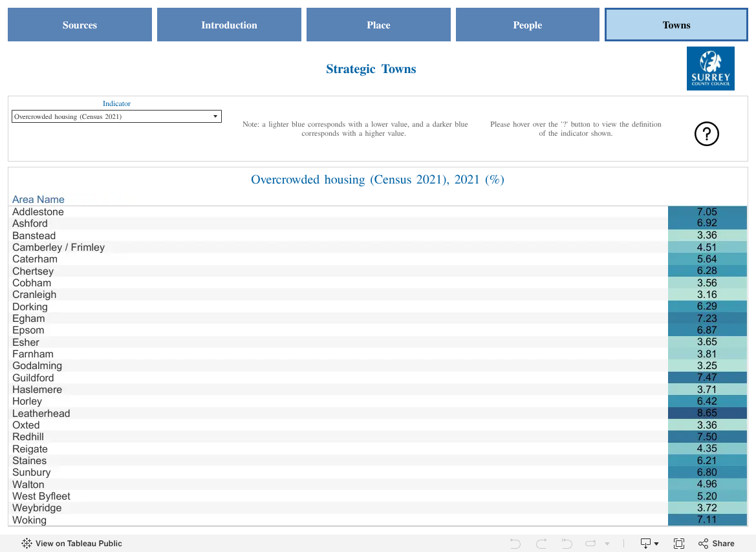Open the refresh options dropdown caret

tap(607, 544)
